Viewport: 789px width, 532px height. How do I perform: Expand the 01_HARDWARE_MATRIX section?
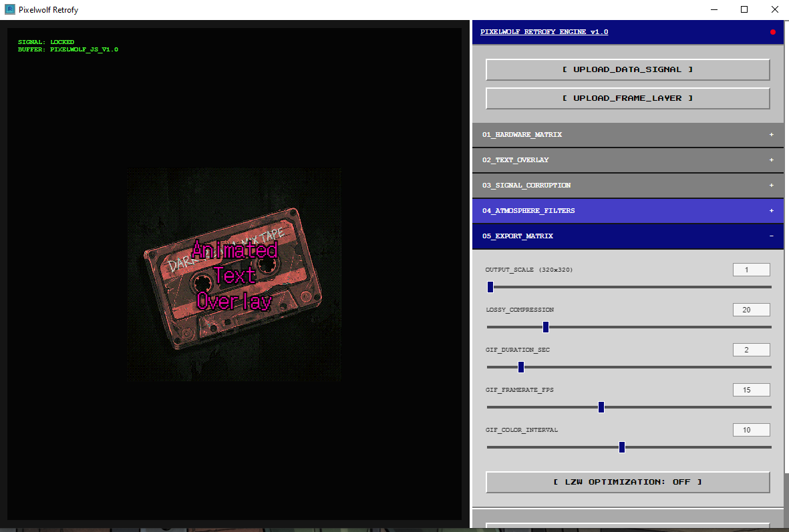pyautogui.click(x=627, y=135)
